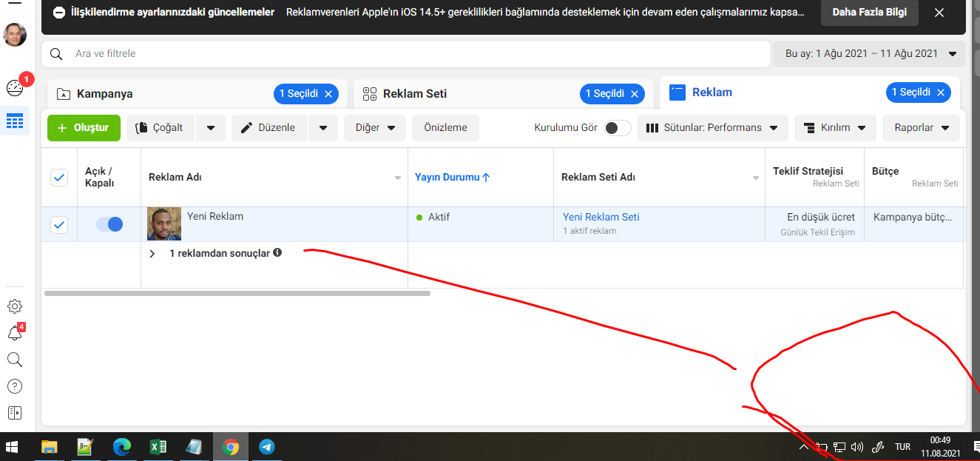This screenshot has width=980, height=461.
Task: Open the help question mark icon
Action: point(15,386)
